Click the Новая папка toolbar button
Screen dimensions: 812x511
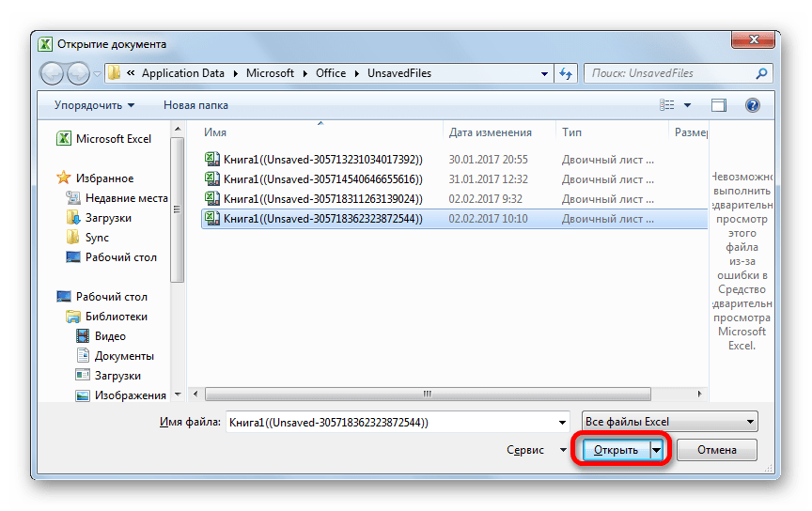195,105
